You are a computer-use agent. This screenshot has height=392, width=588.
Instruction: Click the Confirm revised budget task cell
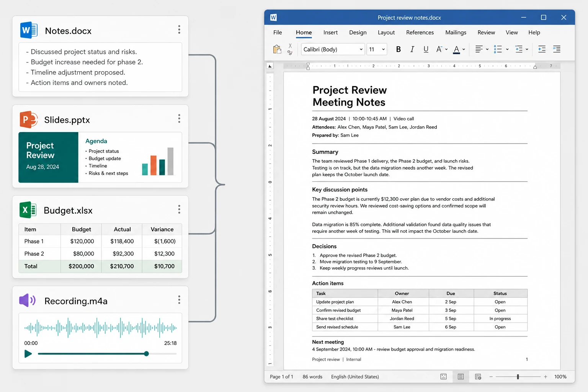(x=345, y=310)
